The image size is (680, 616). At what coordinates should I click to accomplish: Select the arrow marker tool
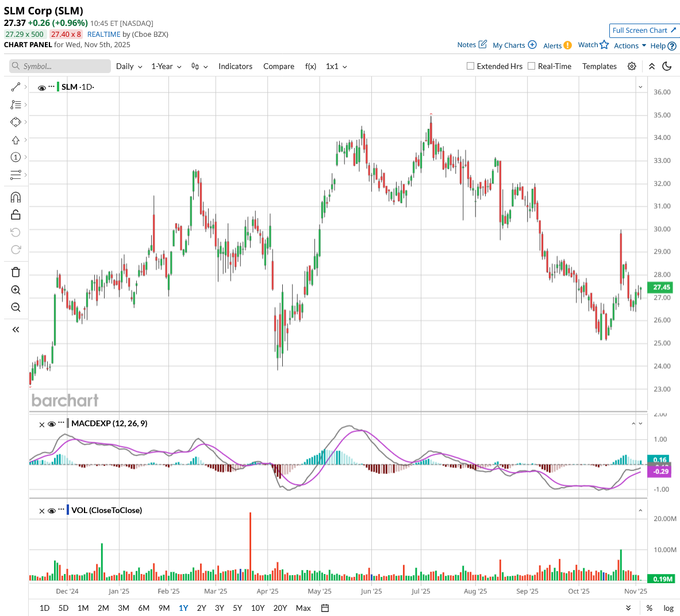[x=16, y=140]
